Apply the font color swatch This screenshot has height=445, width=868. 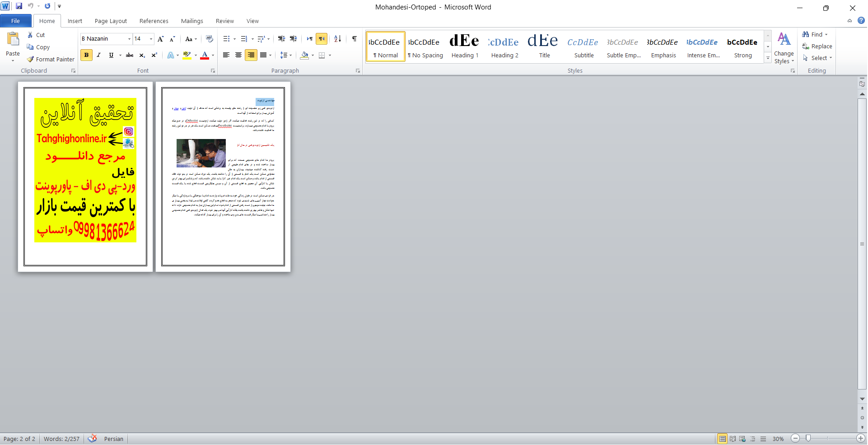click(x=205, y=55)
